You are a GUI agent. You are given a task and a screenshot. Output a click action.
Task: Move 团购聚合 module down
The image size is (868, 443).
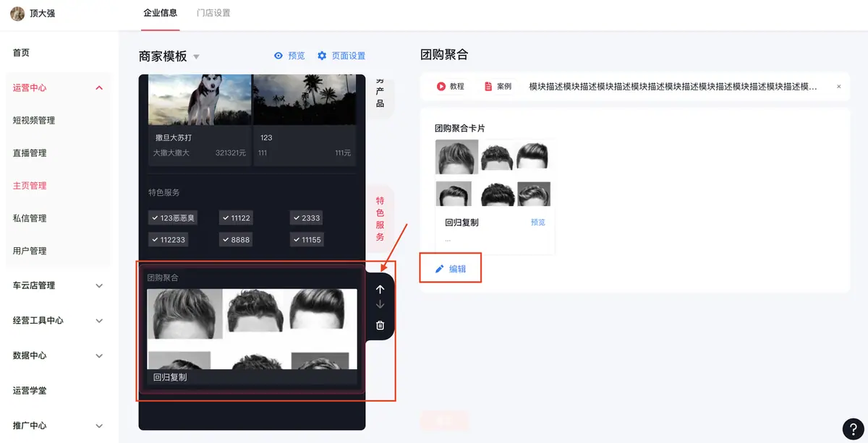pos(380,306)
